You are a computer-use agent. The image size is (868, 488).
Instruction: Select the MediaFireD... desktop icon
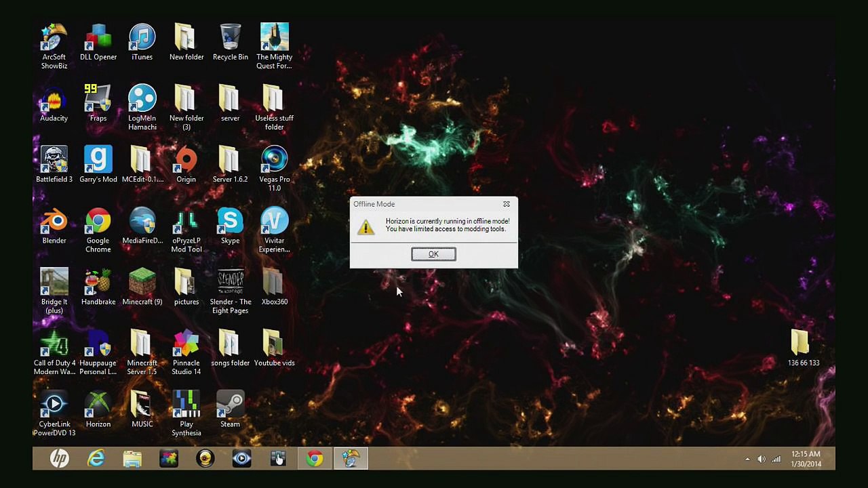coord(142,225)
